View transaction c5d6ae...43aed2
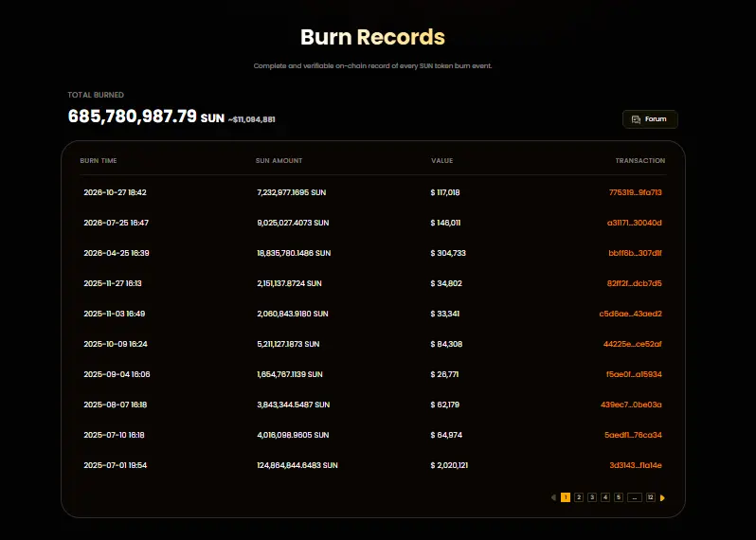This screenshot has height=540, width=756. coord(630,314)
